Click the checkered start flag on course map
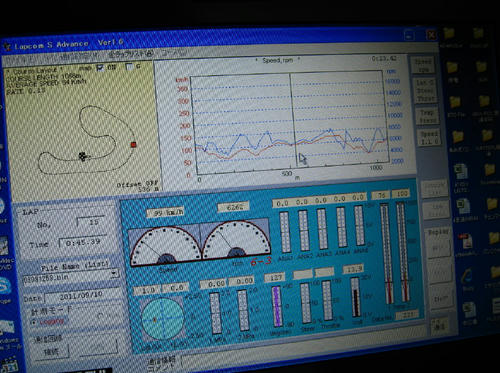This screenshot has height=373, width=500. click(x=83, y=156)
